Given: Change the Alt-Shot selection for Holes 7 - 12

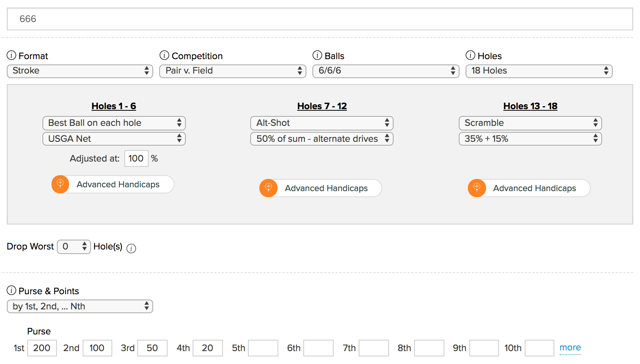Looking at the screenshot, I should click(322, 123).
